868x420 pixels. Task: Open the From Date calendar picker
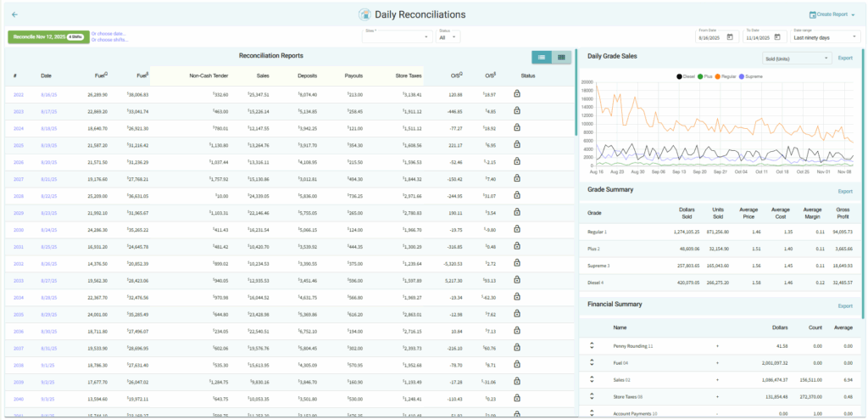pos(729,37)
